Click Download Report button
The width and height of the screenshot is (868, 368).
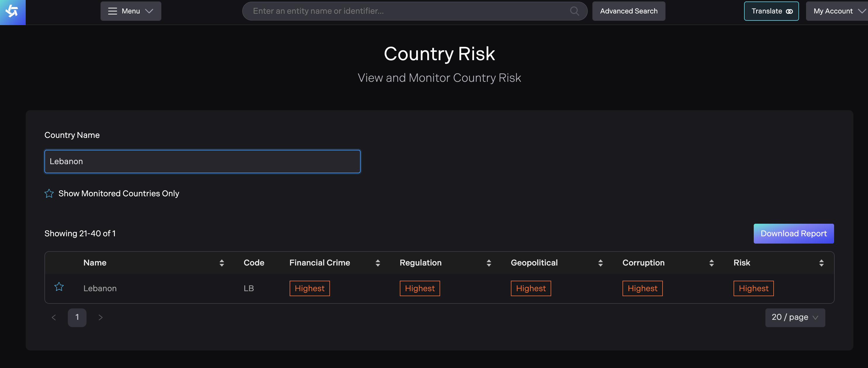(x=793, y=234)
